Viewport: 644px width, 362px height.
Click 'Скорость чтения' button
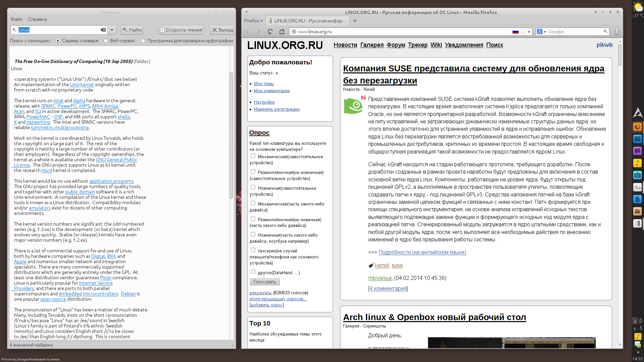point(181,30)
